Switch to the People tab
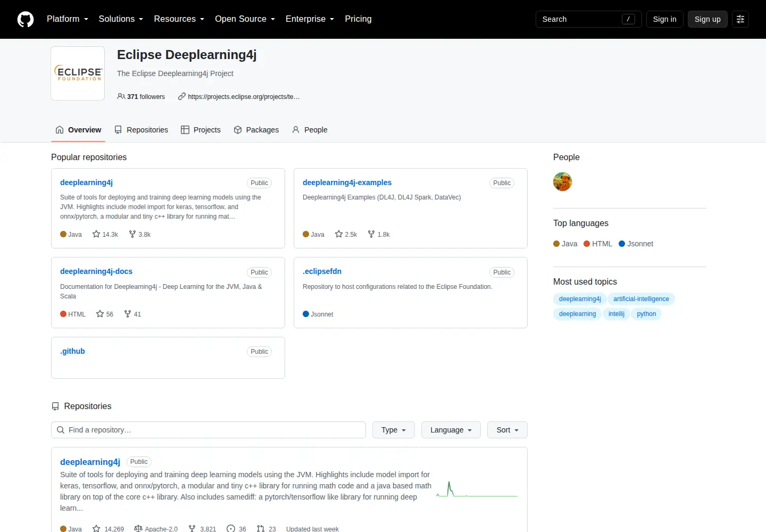This screenshot has height=532, width=766. tap(310, 130)
